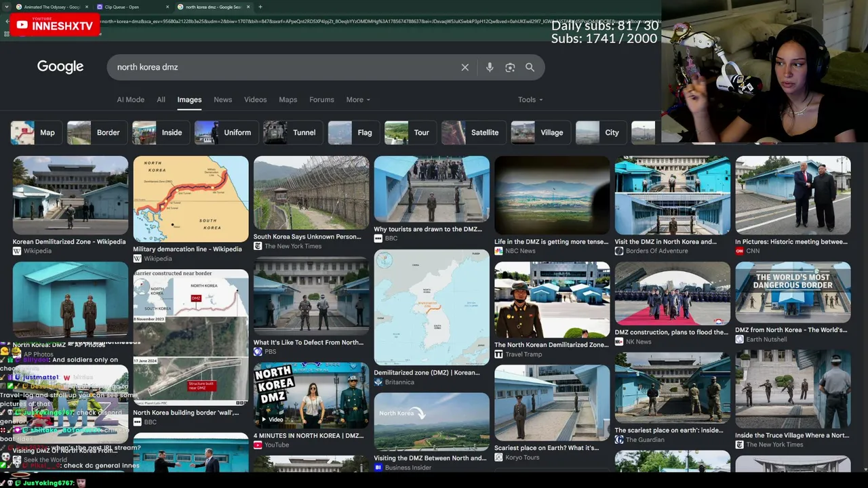This screenshot has width=868, height=488.
Task: Go to Google home via the Google logo
Action: coord(60,66)
